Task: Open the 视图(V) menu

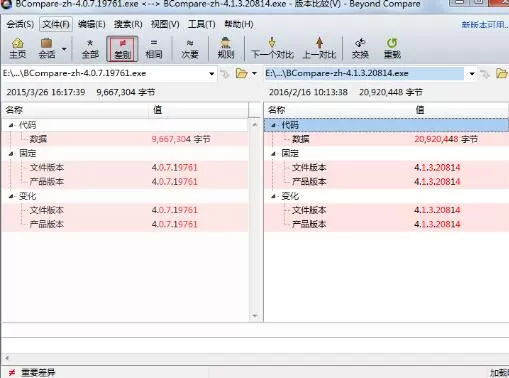Action: coord(165,24)
